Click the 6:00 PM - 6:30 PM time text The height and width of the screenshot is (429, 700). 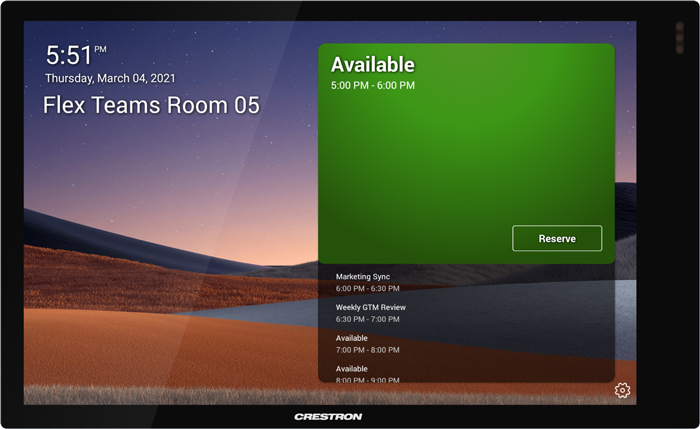(x=368, y=288)
